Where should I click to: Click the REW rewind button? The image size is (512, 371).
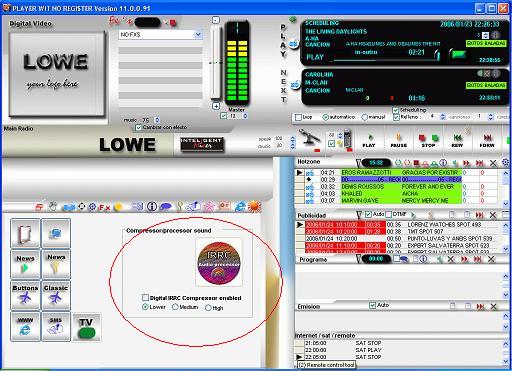click(x=457, y=140)
